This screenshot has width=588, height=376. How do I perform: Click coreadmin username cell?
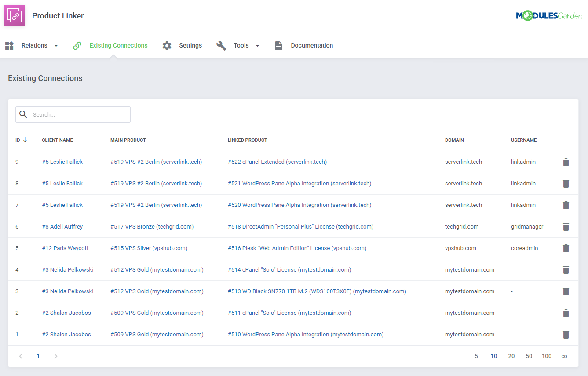[525, 248]
